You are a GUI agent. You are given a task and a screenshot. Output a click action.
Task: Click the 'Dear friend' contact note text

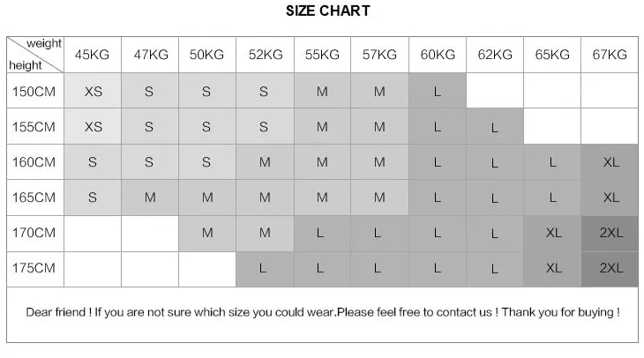323,312
